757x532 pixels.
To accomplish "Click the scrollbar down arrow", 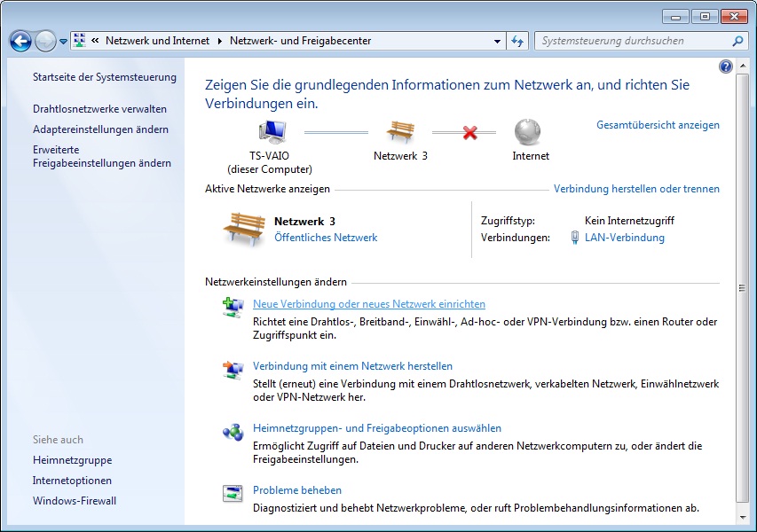I will [743, 518].
